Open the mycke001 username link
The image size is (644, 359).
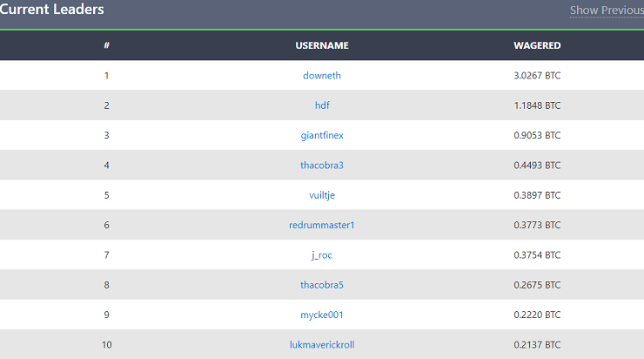(322, 315)
